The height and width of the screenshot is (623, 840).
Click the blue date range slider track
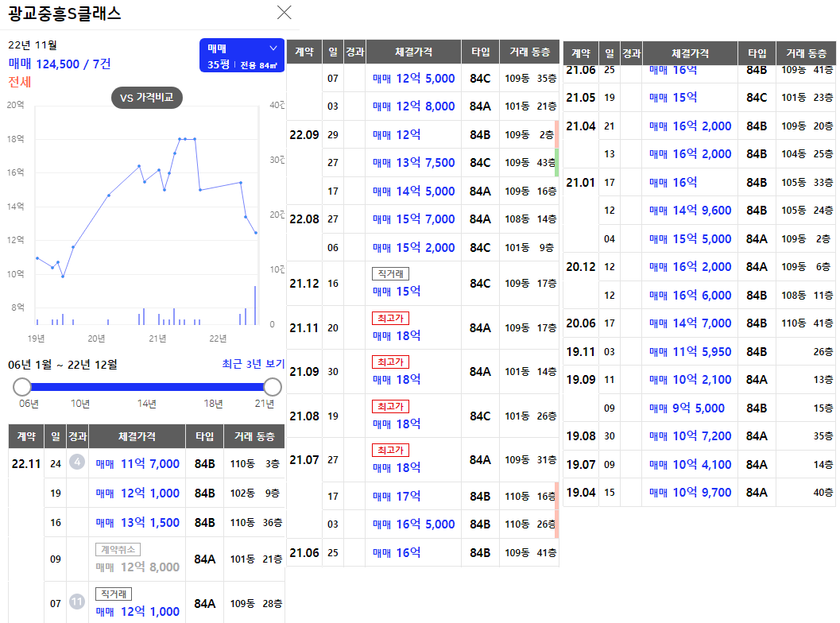(x=147, y=387)
